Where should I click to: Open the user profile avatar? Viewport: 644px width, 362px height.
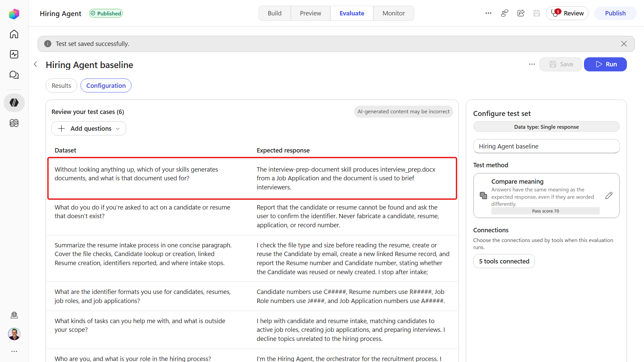coord(14,334)
